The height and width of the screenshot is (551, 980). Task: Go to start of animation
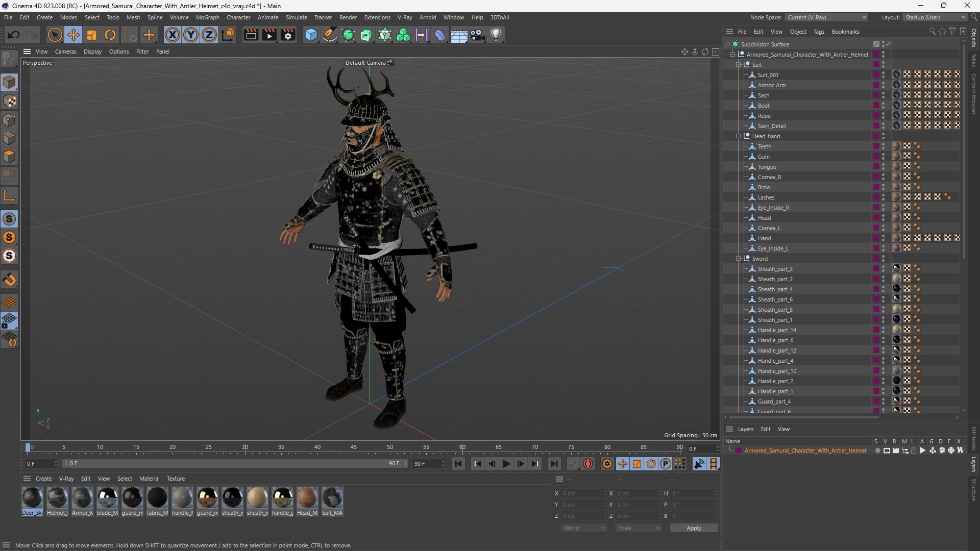(458, 464)
